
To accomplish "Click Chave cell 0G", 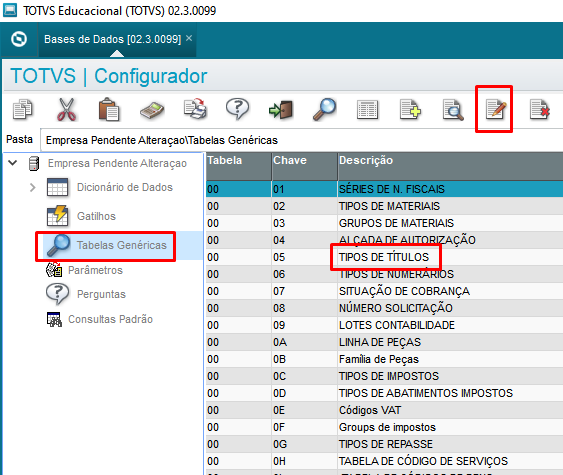I will (x=304, y=444).
